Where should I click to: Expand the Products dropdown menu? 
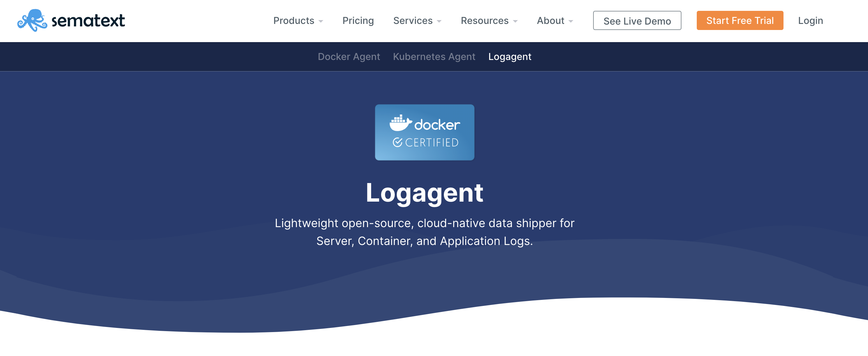click(x=294, y=20)
